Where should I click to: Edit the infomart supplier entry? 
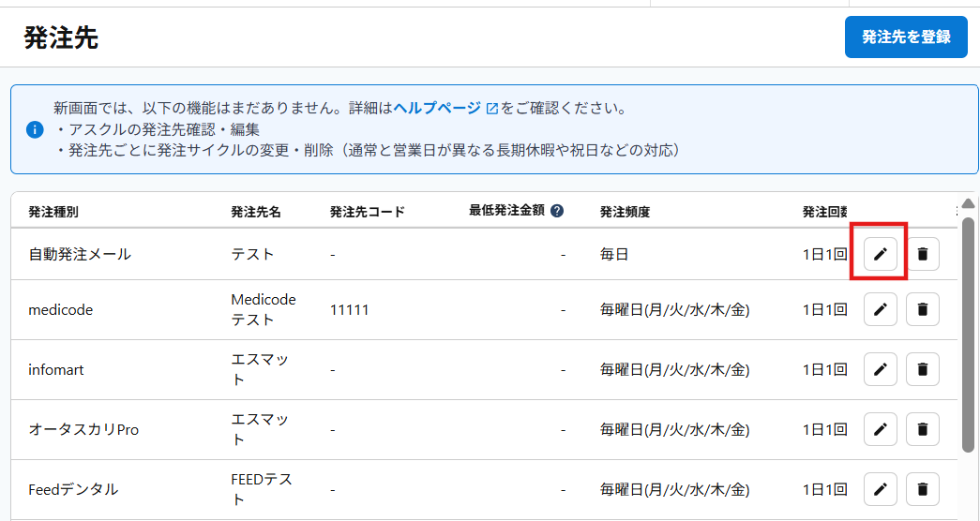(x=880, y=369)
